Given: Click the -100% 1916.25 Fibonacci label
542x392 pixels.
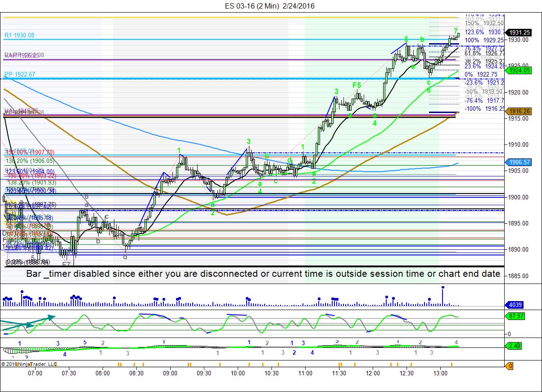Looking at the screenshot, I should [x=484, y=108].
